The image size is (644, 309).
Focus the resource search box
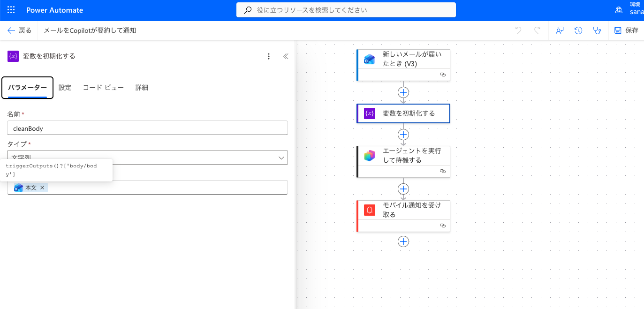click(346, 10)
